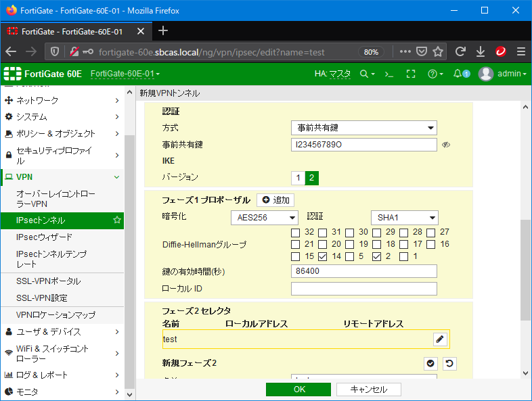Collapse the VPN menu

[62, 177]
